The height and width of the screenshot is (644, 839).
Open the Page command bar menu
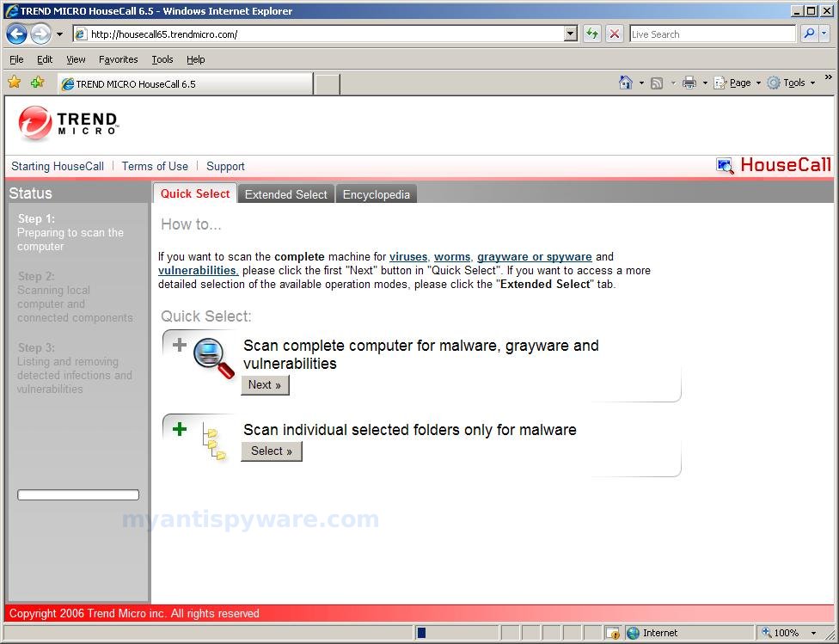(x=737, y=83)
